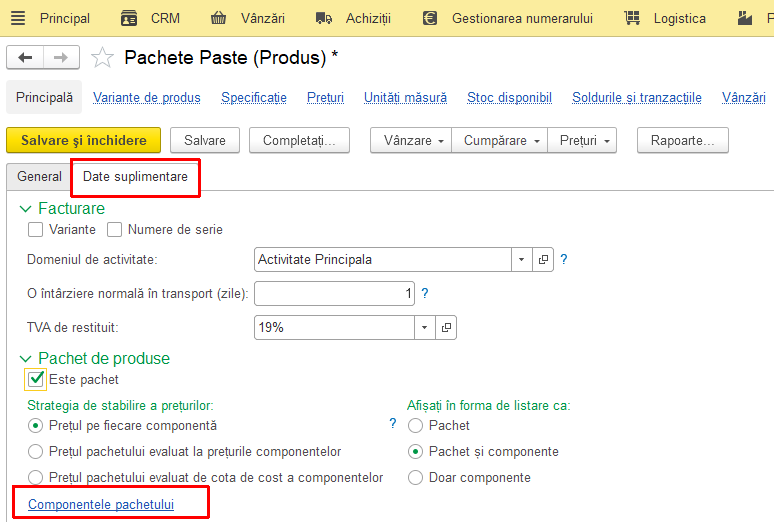Open Domeniul de activitate item button
This screenshot has height=522, width=774.
pyautogui.click(x=543, y=259)
